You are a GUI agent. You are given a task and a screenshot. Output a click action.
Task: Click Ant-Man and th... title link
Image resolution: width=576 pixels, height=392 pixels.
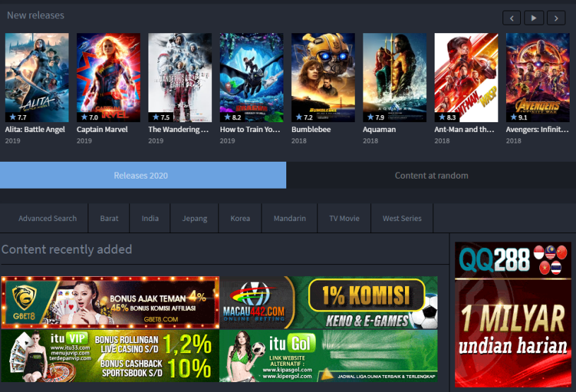pos(464,129)
